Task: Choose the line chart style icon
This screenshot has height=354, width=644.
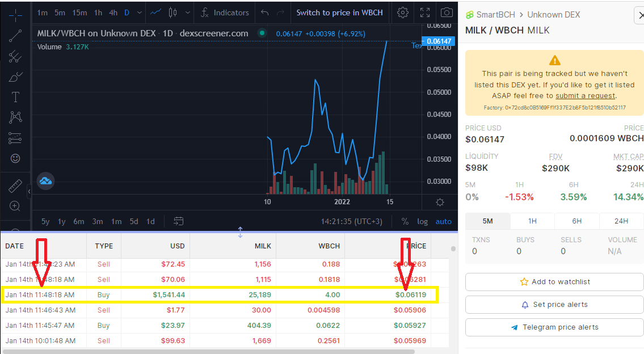Action: (155, 12)
